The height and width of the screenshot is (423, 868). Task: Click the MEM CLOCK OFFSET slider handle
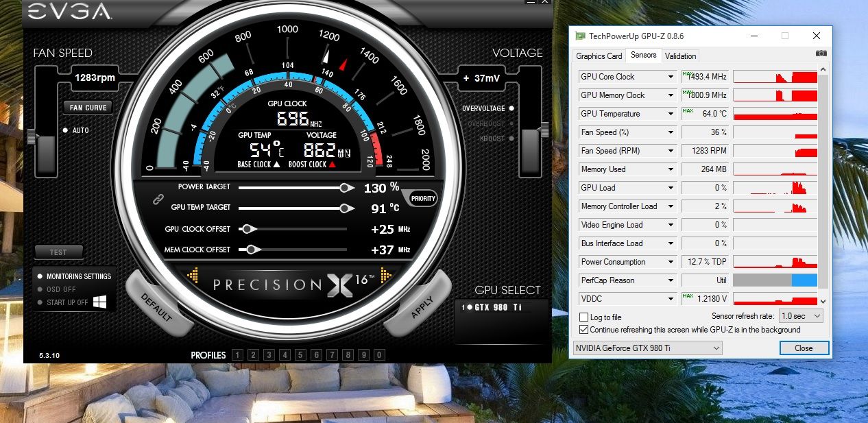pyautogui.click(x=254, y=250)
